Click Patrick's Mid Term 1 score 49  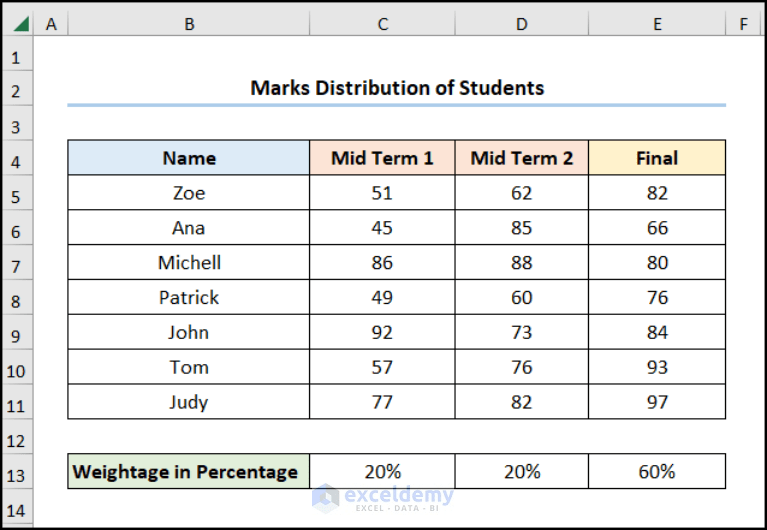[x=382, y=297]
